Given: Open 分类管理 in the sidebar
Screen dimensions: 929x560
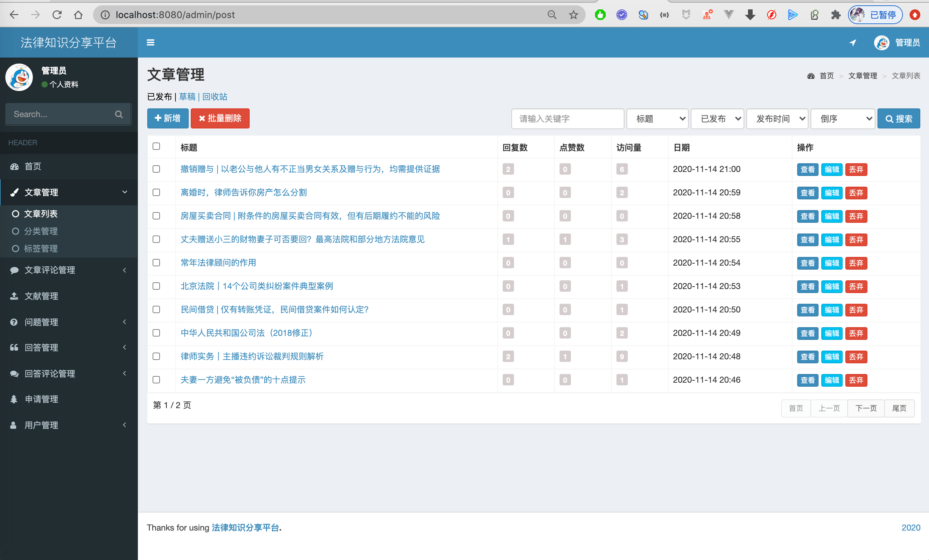Looking at the screenshot, I should [x=41, y=231].
